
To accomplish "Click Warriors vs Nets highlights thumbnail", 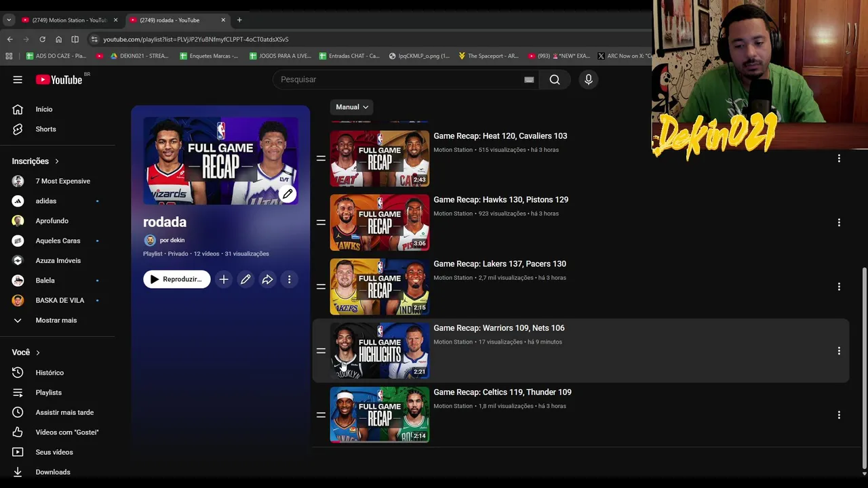I will coord(380,350).
